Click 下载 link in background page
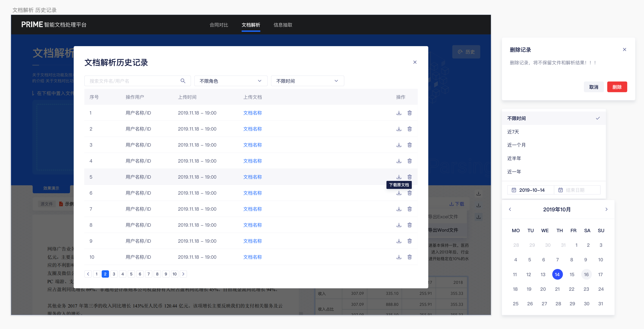Screen dimensions: 644x329 tap(457, 204)
